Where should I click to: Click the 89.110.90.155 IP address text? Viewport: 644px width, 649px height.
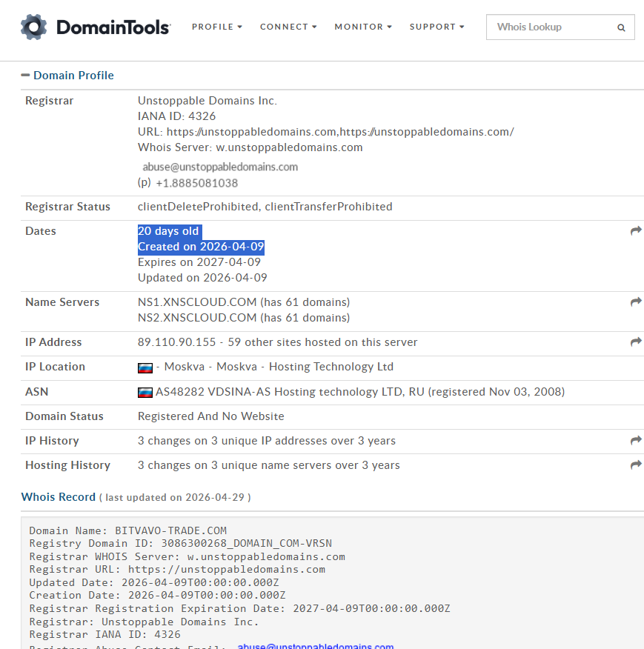(176, 342)
